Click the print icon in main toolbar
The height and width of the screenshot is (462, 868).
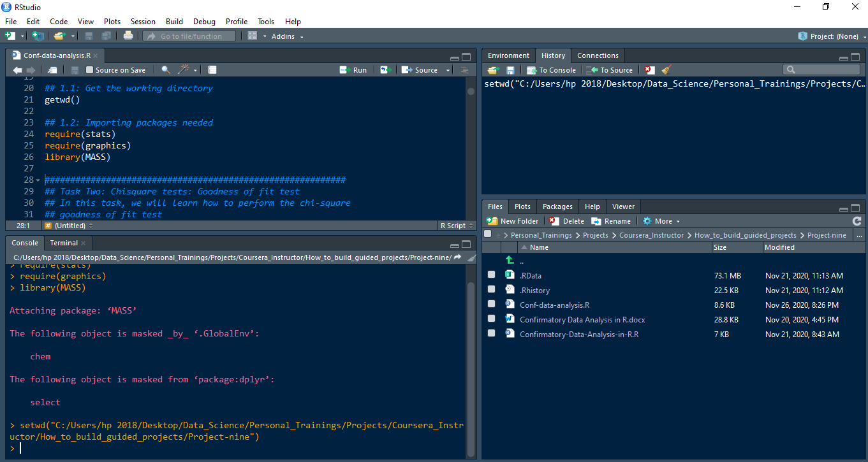pyautogui.click(x=128, y=36)
